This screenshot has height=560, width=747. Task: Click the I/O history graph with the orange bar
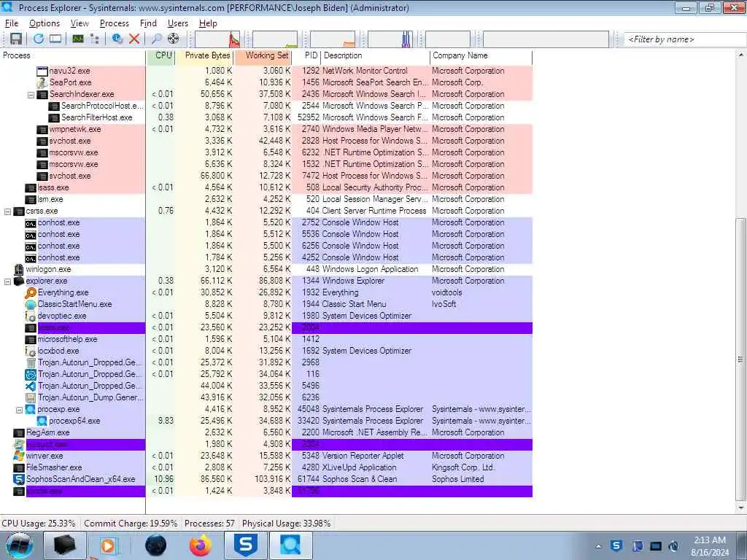pyautogui.click(x=333, y=39)
